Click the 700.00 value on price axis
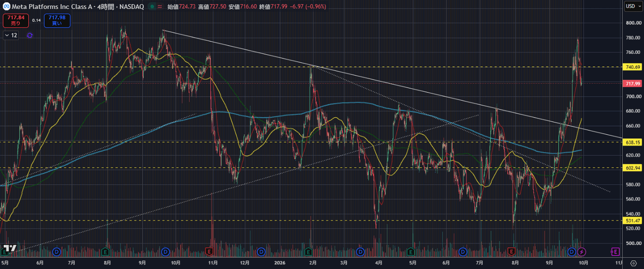This screenshot has height=269, width=644. tap(633, 97)
